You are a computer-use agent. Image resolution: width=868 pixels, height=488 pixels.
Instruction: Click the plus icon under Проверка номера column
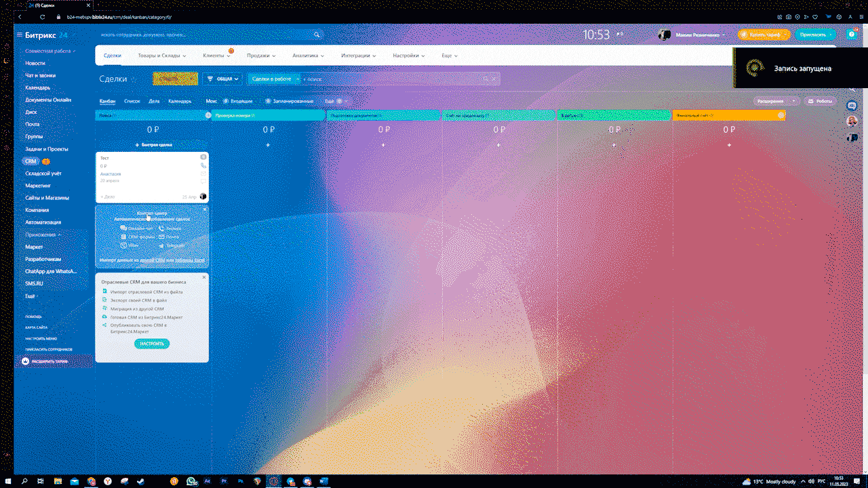(268, 145)
